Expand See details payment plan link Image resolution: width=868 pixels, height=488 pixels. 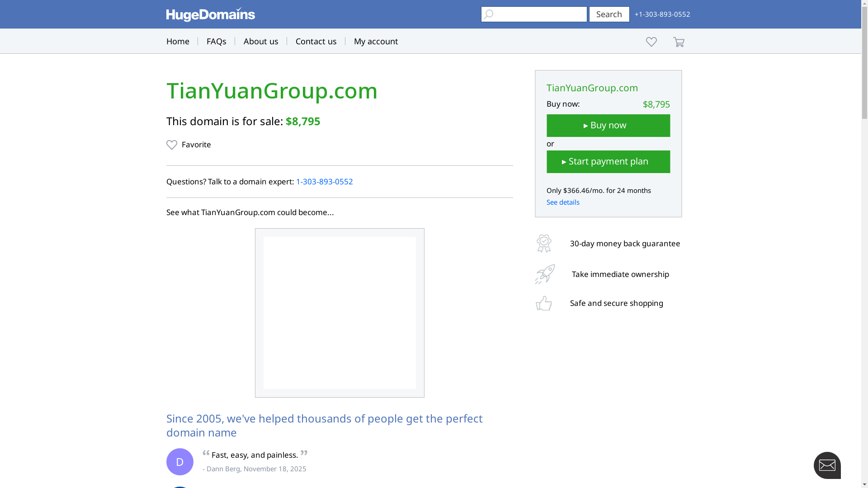[x=563, y=202]
